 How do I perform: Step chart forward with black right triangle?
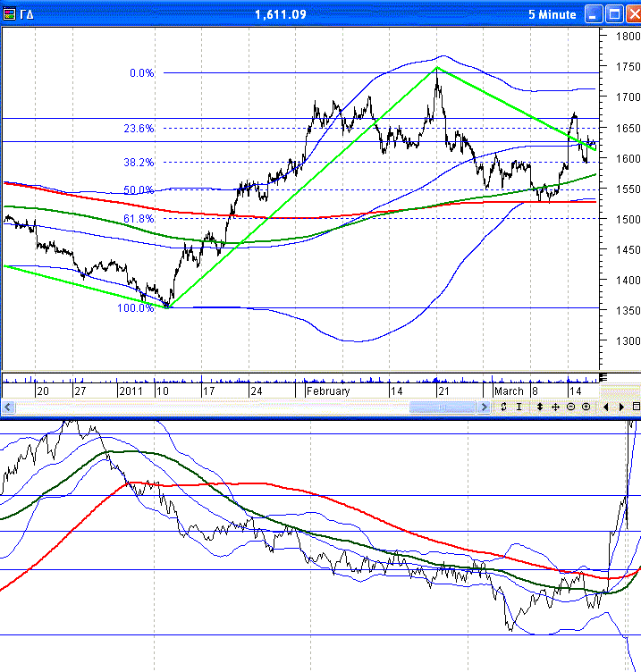[x=621, y=407]
